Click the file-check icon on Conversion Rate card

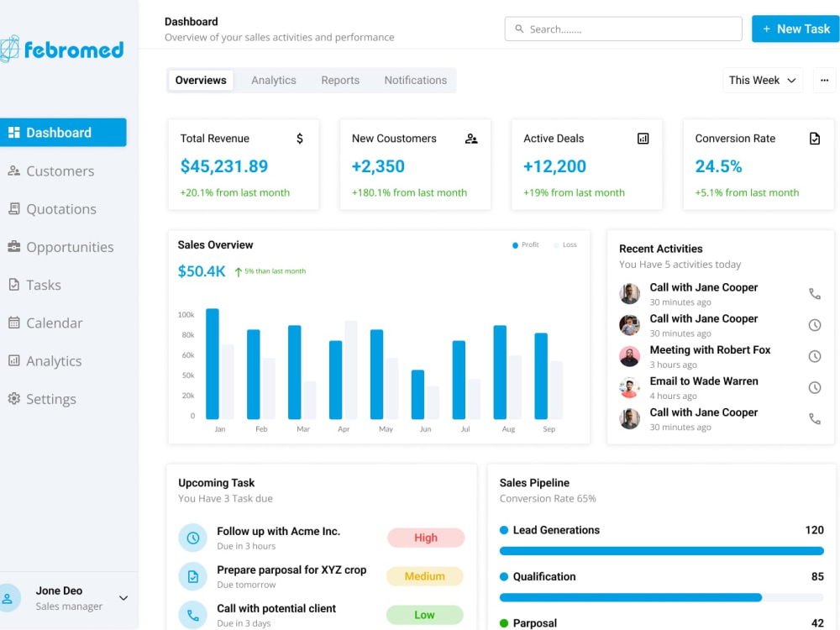coord(814,139)
